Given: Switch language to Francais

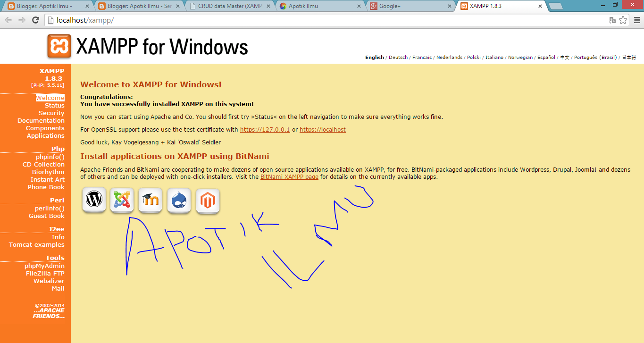Looking at the screenshot, I should (x=422, y=58).
